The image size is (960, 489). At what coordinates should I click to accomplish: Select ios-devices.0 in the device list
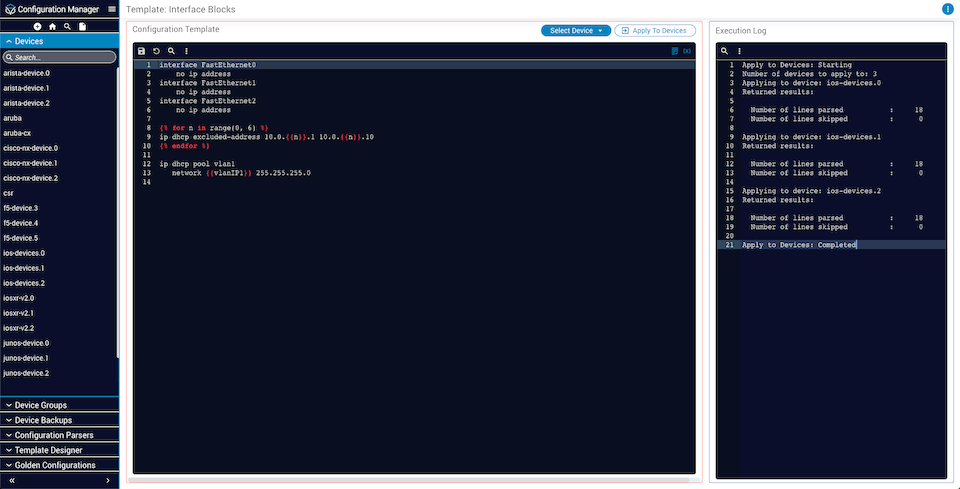click(x=24, y=253)
